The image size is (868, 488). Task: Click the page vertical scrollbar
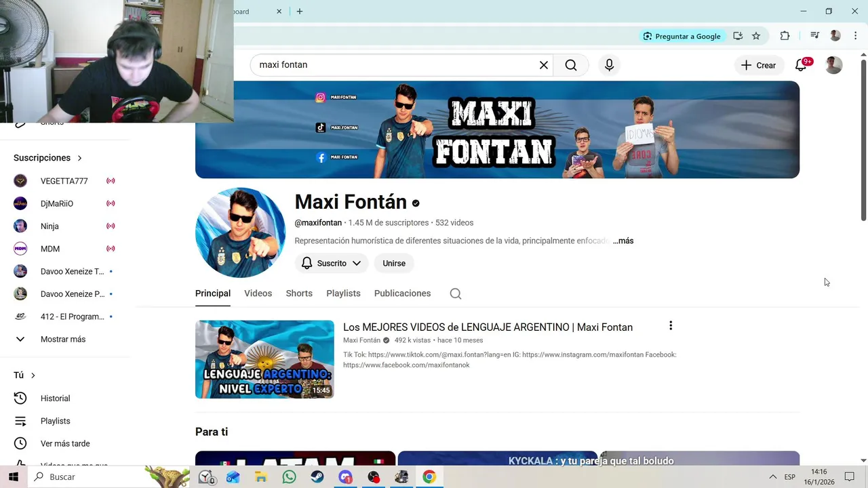click(863, 139)
